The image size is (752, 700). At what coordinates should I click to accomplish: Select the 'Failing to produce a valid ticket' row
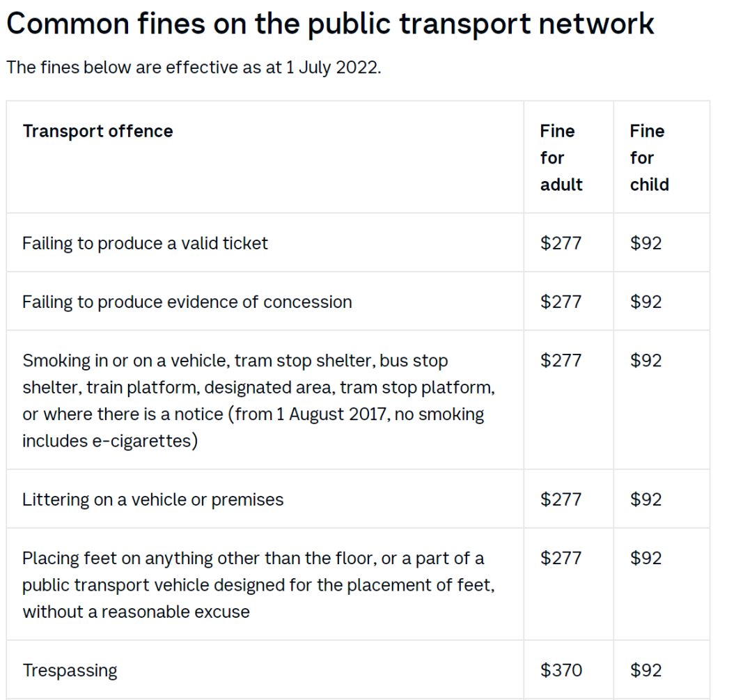coord(358,243)
